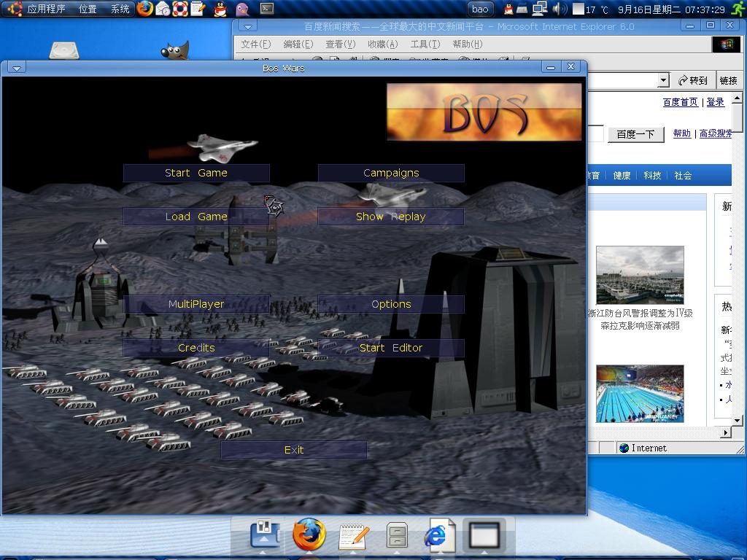Click the 17 ℃ weather applet
This screenshot has width=747, height=560.
pyautogui.click(x=591, y=9)
